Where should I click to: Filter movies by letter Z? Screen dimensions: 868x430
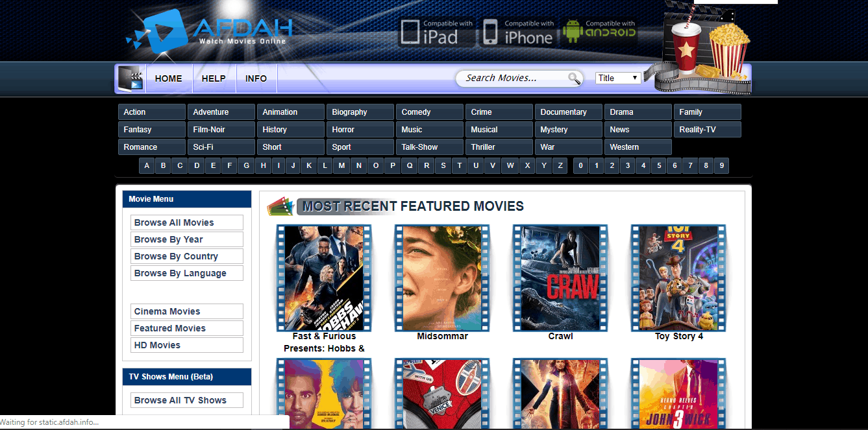tap(560, 166)
